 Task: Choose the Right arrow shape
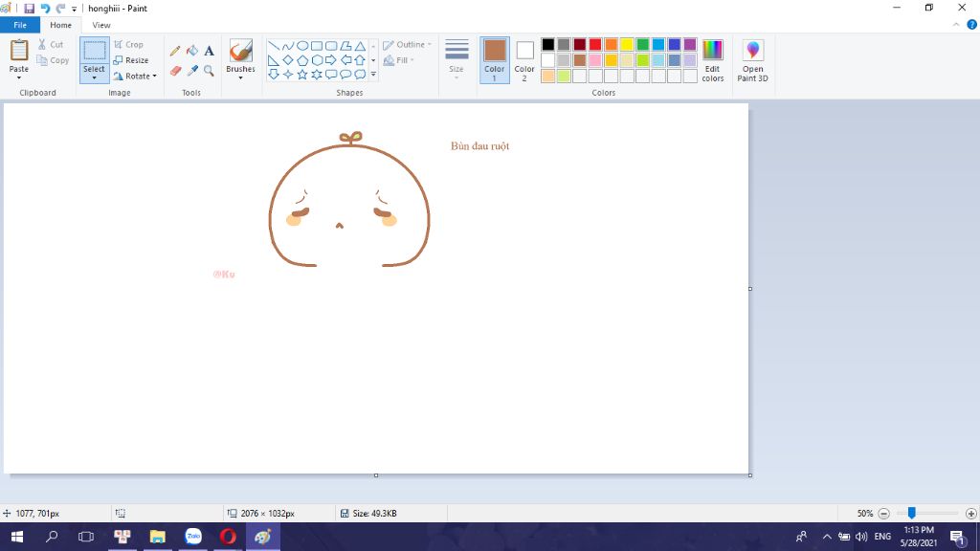pyautogui.click(x=331, y=60)
